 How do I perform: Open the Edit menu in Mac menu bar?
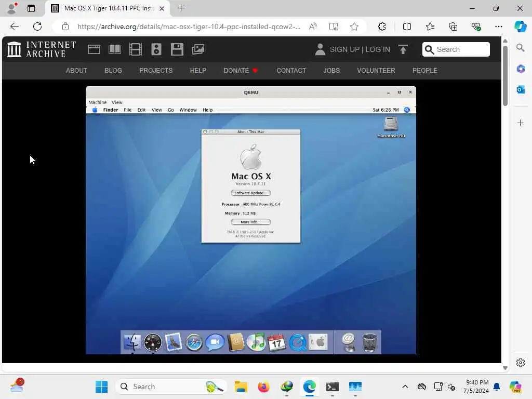click(141, 110)
